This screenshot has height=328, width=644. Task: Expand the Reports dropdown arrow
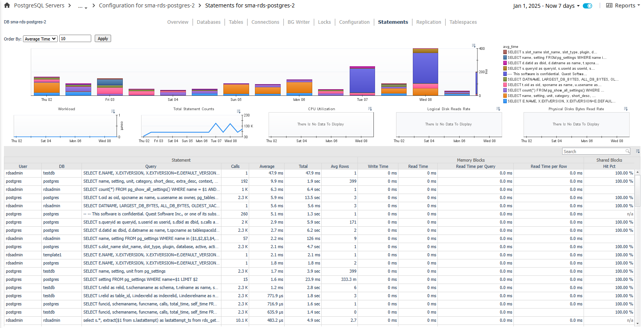[x=639, y=5]
